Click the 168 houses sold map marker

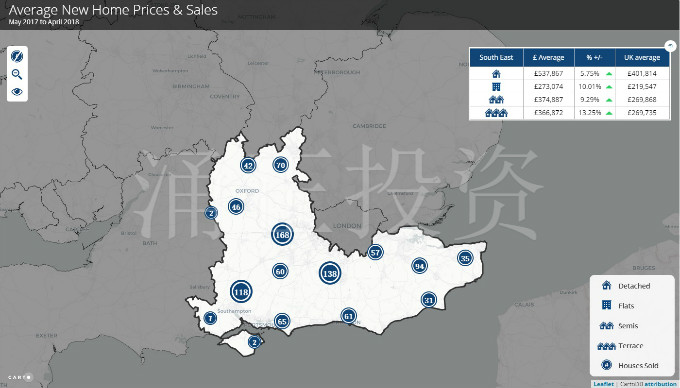pos(282,235)
